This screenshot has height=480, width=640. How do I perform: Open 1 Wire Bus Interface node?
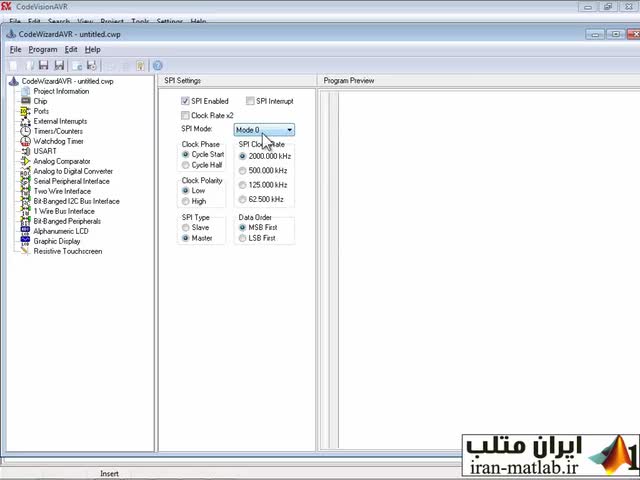point(64,211)
